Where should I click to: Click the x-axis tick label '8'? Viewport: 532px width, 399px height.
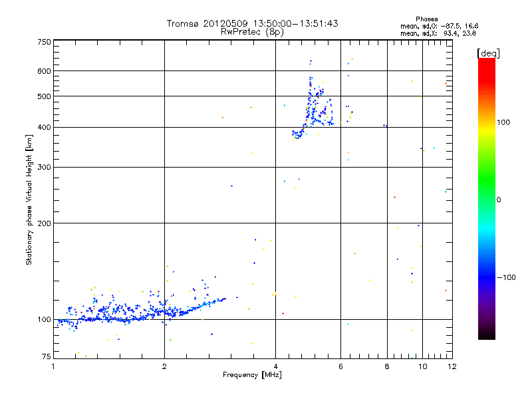click(x=387, y=366)
